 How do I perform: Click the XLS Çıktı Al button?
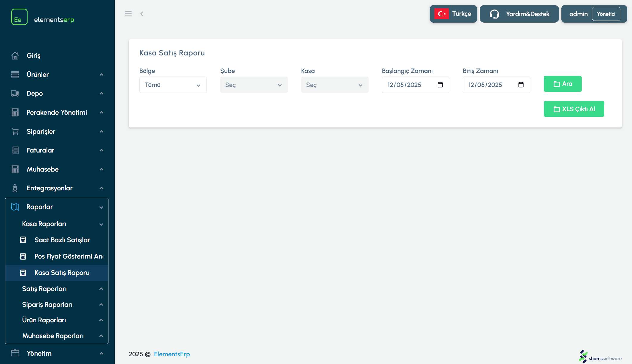pos(574,109)
